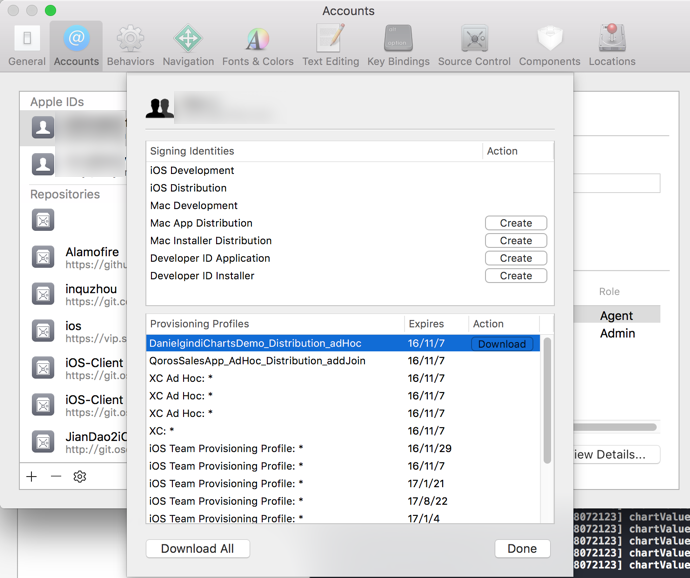Create Mac App Distribution identity
The height and width of the screenshot is (578, 690).
coord(516,223)
